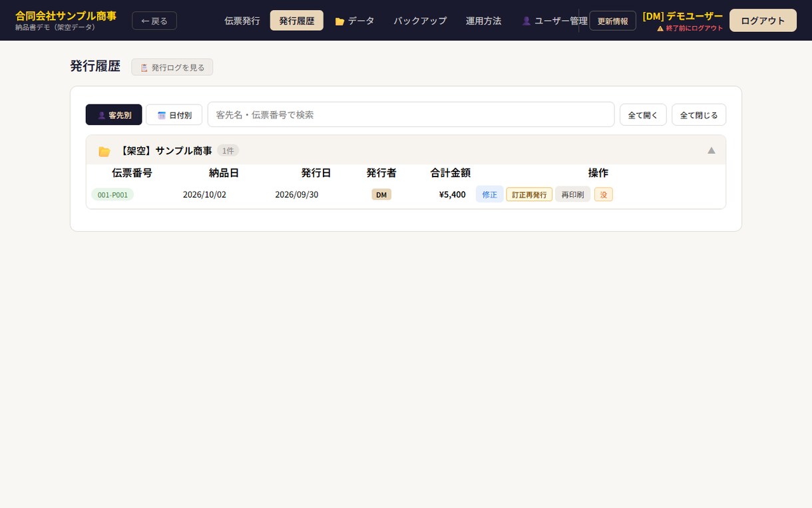Click the 納品書デモ(架空データ) subtitle
This screenshot has width=812, height=508.
56,27
